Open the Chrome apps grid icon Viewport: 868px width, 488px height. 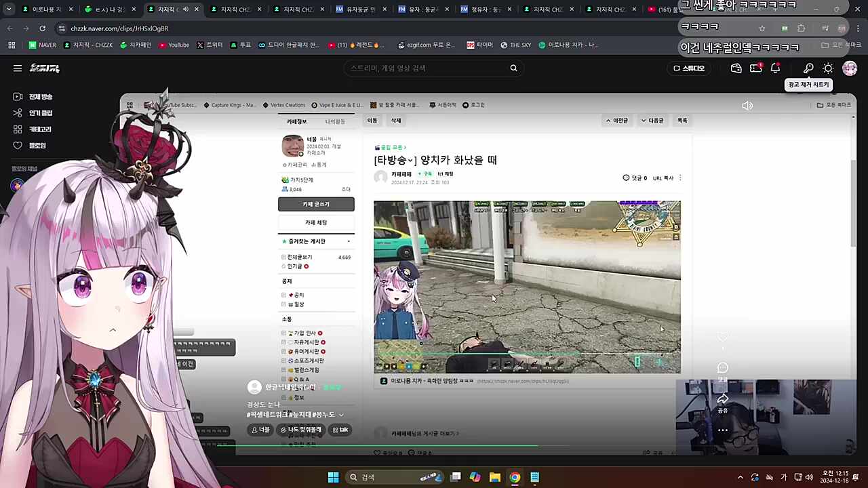(12, 45)
